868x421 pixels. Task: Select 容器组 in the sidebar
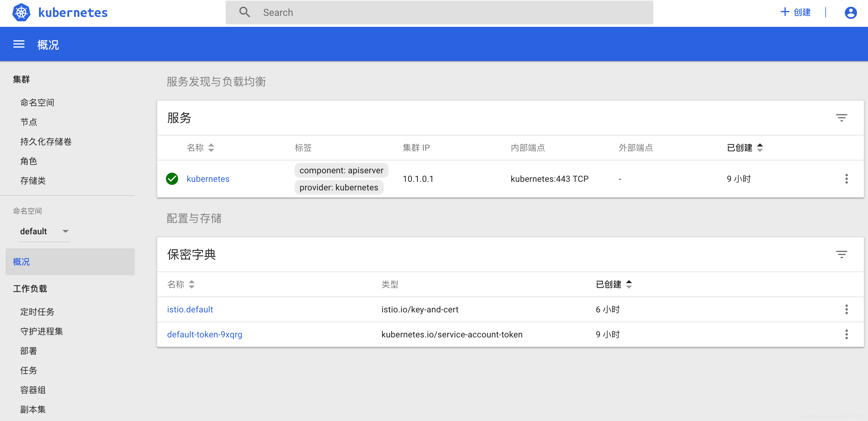(x=33, y=390)
